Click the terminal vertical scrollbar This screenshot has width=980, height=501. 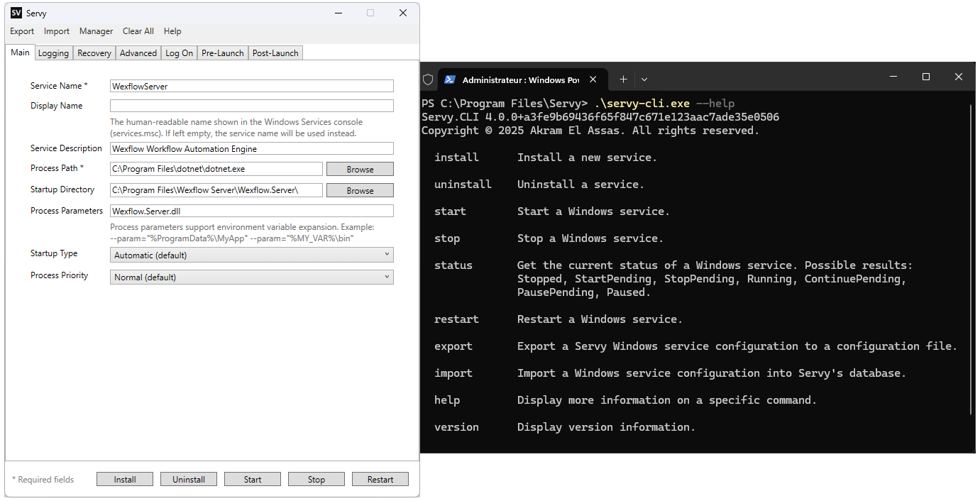(x=971, y=259)
